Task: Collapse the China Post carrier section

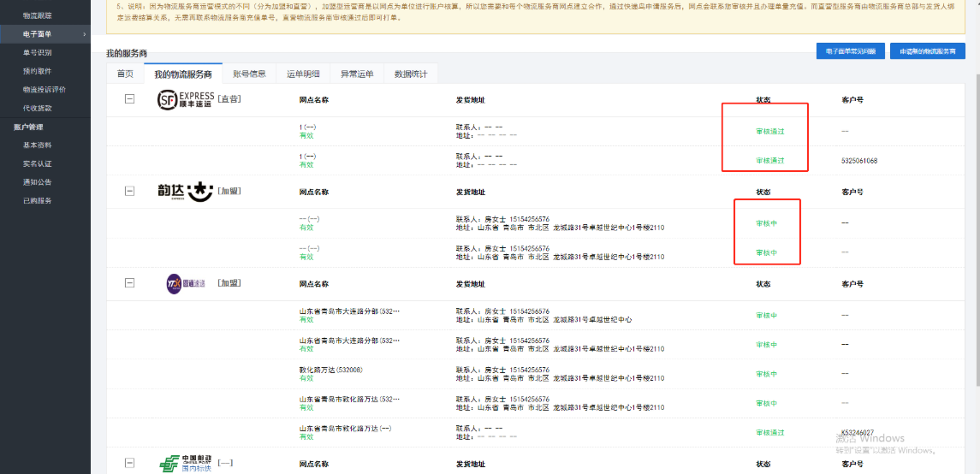Action: coord(130,463)
